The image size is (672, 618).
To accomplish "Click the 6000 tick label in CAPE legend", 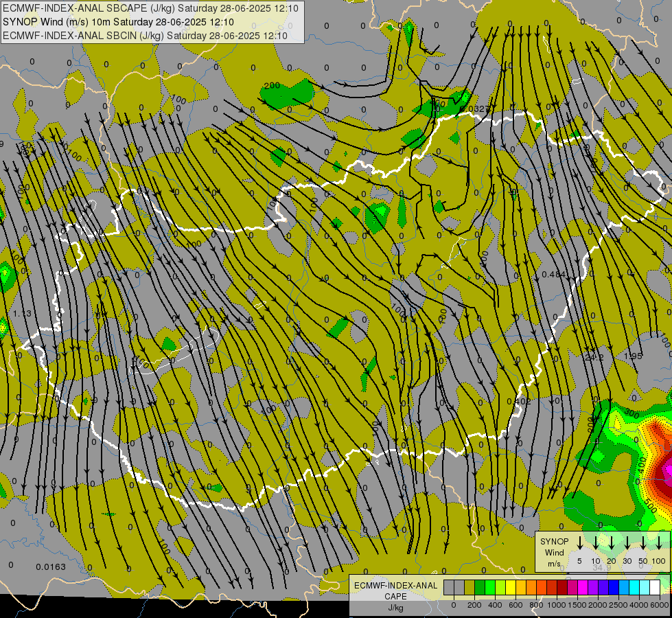I will tap(660, 605).
